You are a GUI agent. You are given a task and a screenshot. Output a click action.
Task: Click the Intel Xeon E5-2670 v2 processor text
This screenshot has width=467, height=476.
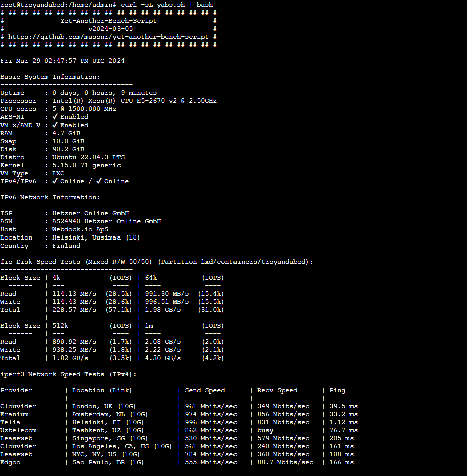(135, 101)
